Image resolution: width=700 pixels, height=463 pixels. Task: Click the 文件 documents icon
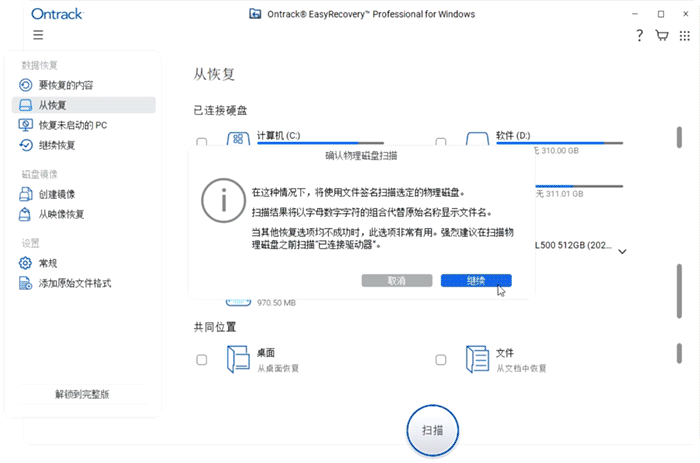click(x=477, y=359)
